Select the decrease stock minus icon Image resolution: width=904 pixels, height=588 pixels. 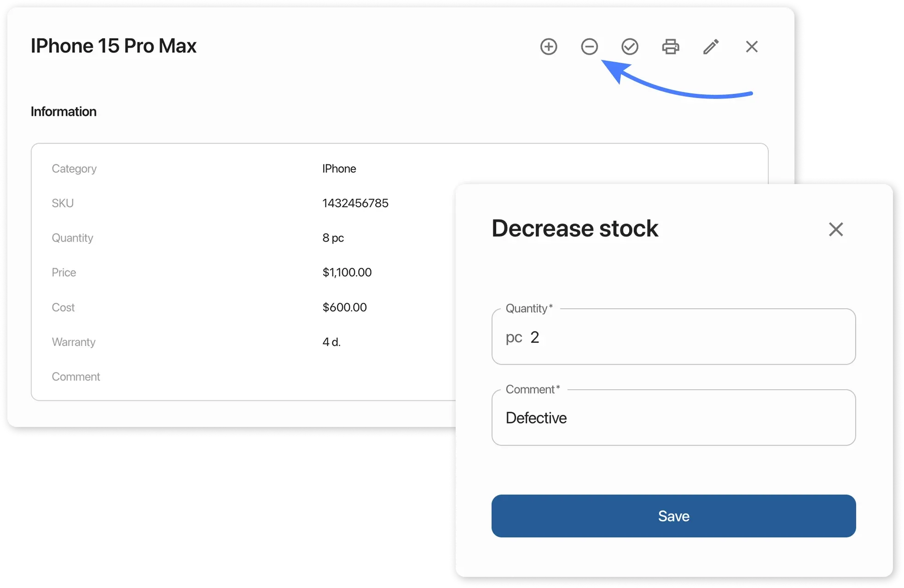click(589, 46)
